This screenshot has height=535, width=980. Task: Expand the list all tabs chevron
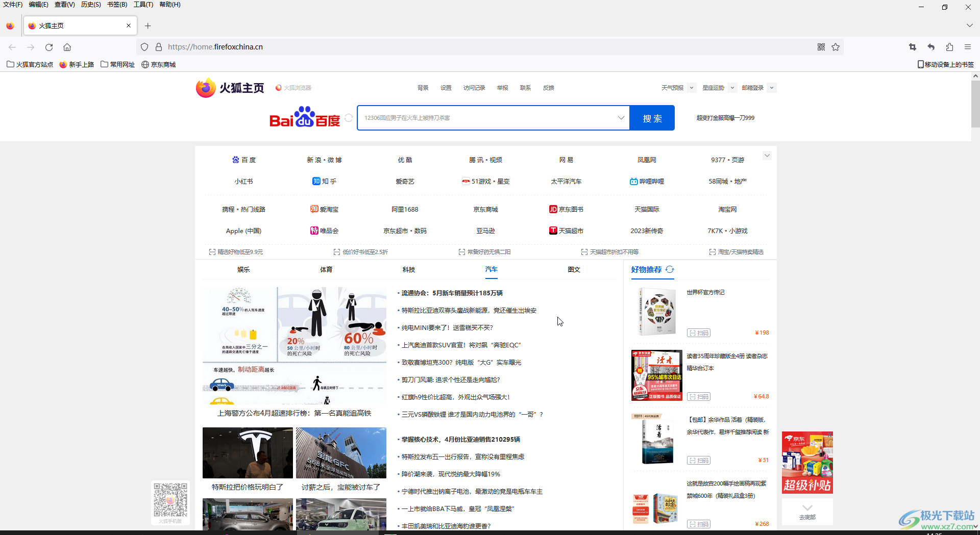coord(969,26)
